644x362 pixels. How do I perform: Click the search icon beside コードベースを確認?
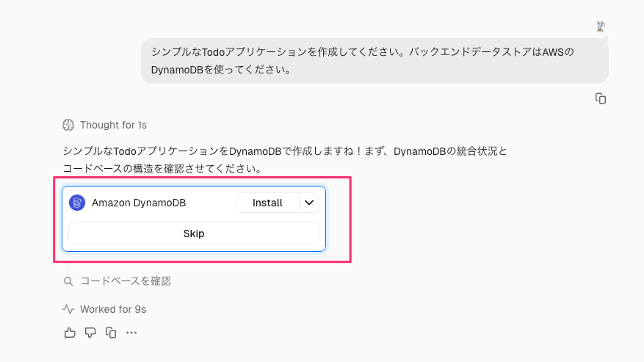pos(68,281)
